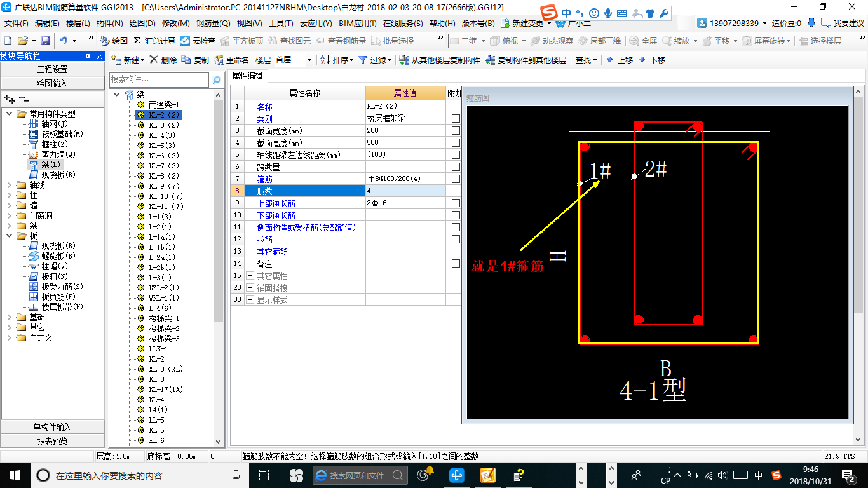
Task: Click the Undo arrow icon
Action: pos(64,41)
